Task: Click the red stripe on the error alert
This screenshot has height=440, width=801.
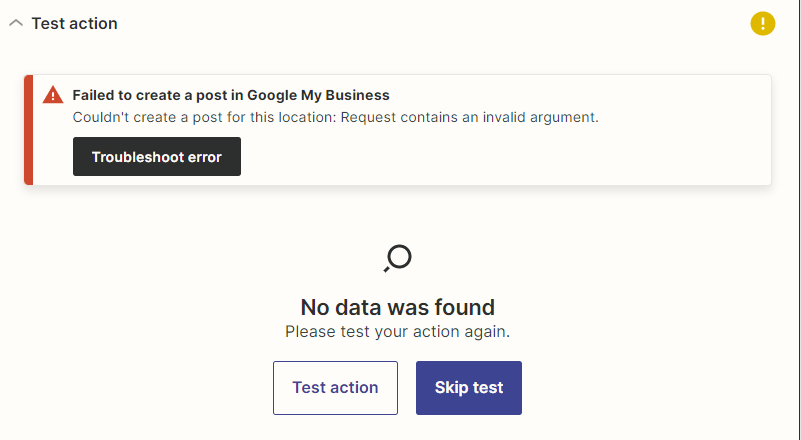Action: coord(29,130)
